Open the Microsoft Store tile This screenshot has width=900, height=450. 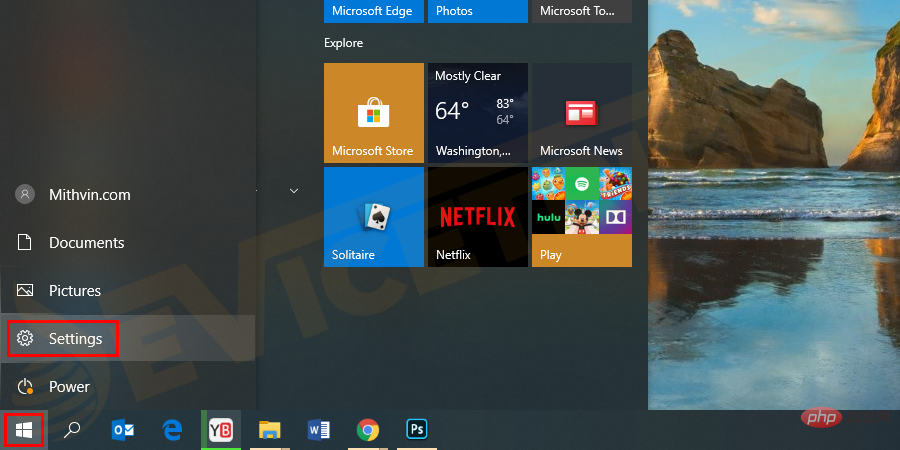373,113
